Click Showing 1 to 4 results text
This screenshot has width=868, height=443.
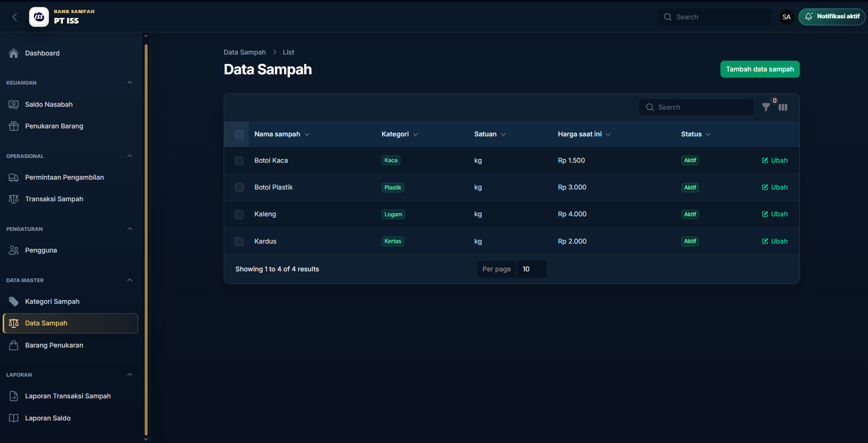coord(277,269)
